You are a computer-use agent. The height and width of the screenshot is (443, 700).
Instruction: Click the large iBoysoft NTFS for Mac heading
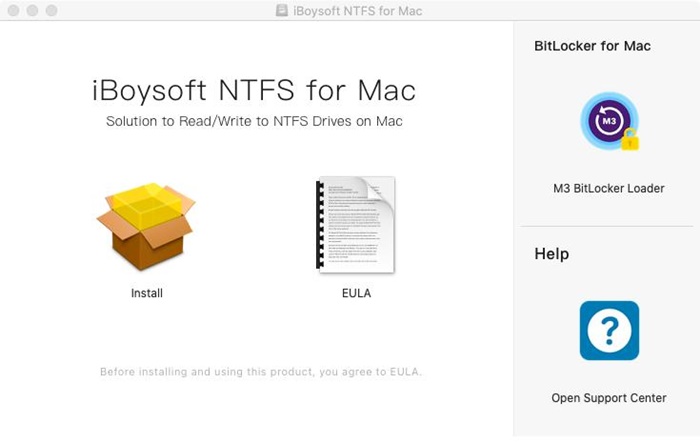pos(252,91)
